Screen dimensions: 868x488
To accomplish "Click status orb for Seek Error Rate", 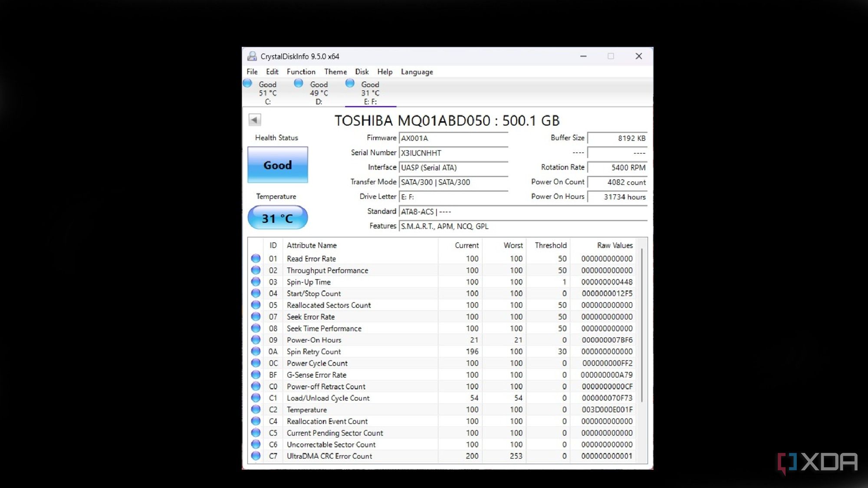I will click(256, 317).
